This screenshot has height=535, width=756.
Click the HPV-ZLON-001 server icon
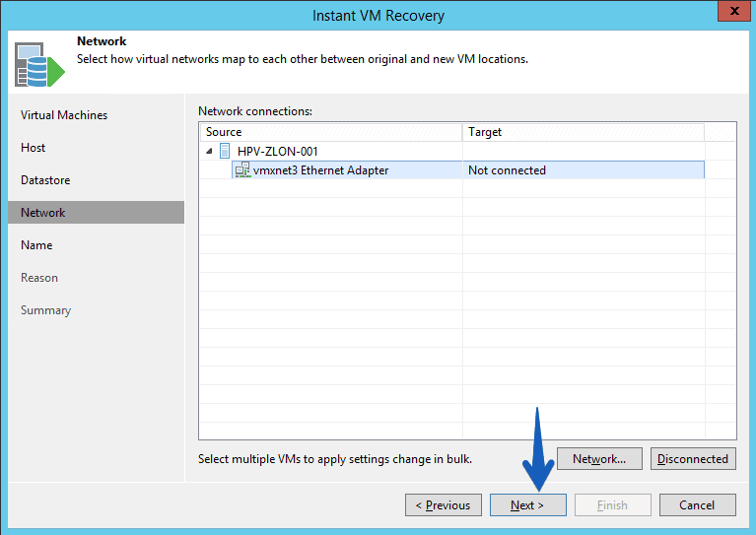(x=225, y=151)
